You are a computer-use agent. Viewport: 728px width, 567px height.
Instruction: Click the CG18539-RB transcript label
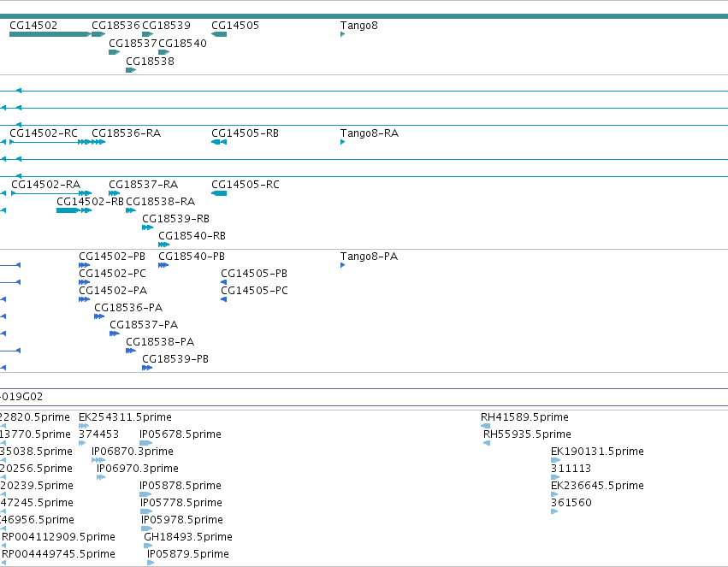pos(176,219)
